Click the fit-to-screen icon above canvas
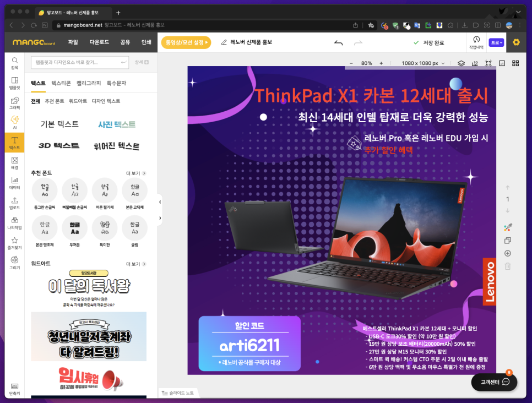This screenshot has height=403, width=532. click(x=488, y=63)
